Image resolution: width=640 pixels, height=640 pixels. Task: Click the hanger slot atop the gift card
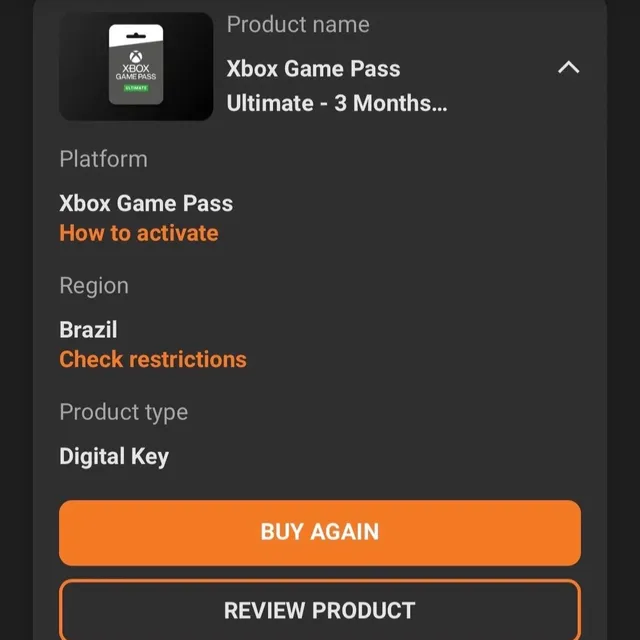click(136, 36)
